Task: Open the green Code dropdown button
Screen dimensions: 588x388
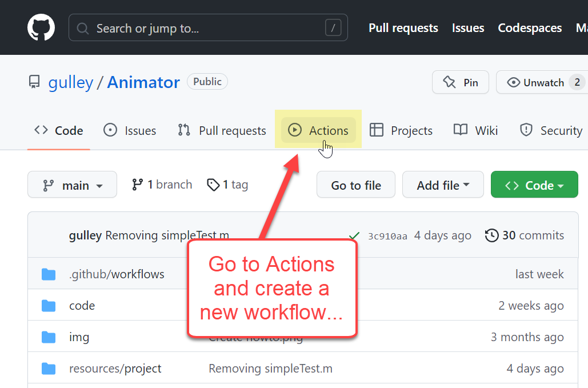Action: click(534, 185)
